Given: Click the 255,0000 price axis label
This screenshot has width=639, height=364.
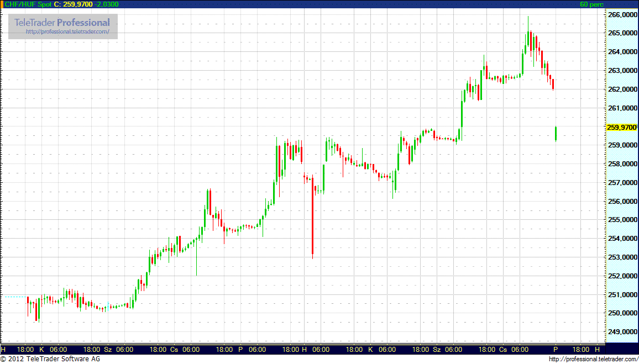Looking at the screenshot, I should point(622,219).
